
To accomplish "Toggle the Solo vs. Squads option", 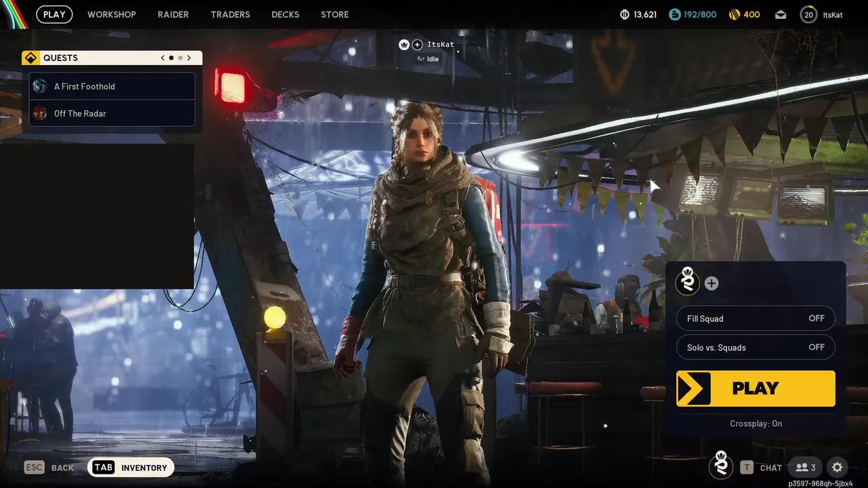I will tap(755, 347).
